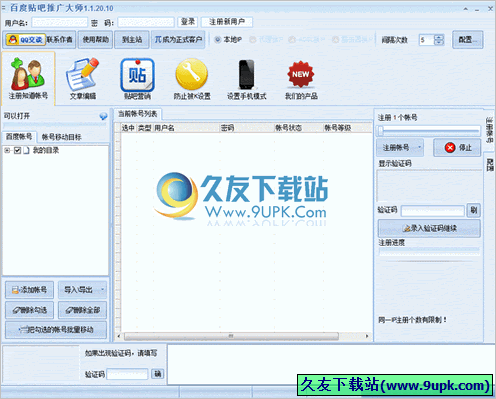Switch to the 百度帐号 tab
Viewport: 496px width, 399px height.
tap(19, 137)
